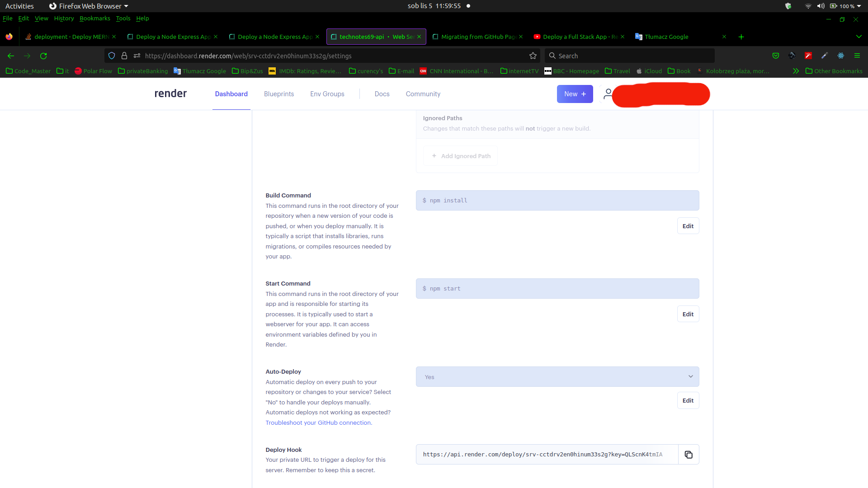Bookmark this page with star icon
The width and height of the screenshot is (868, 488).
point(533,56)
